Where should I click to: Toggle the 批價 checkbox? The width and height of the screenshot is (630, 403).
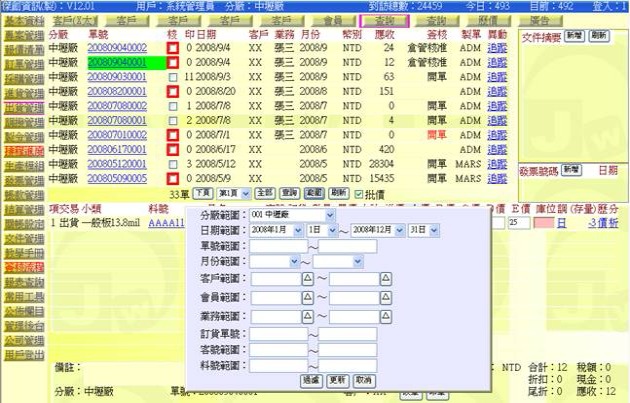pyautogui.click(x=360, y=192)
